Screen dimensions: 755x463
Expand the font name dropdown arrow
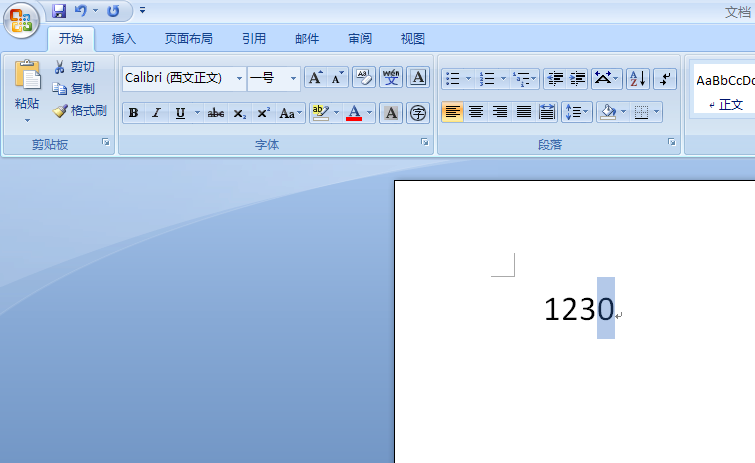coord(239,78)
